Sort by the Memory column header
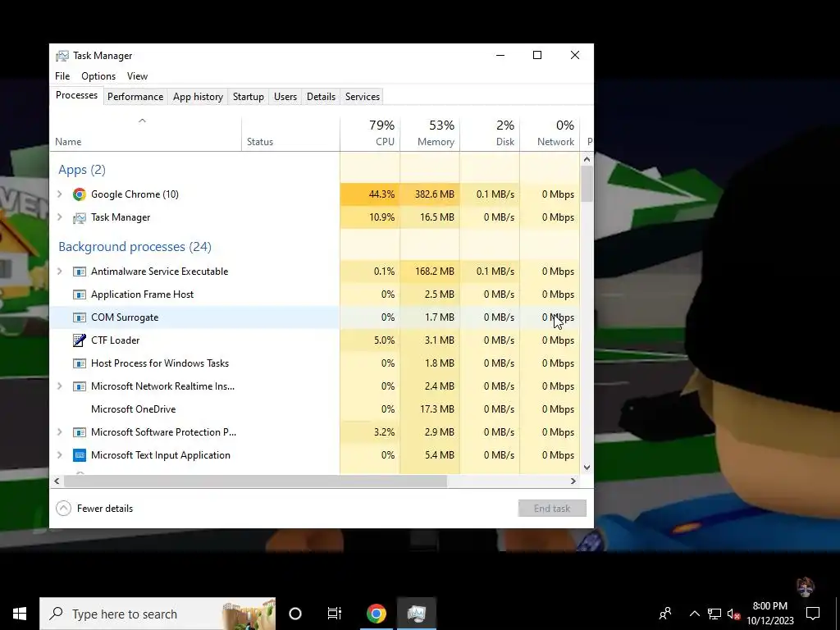The height and width of the screenshot is (630, 840). pos(430,134)
